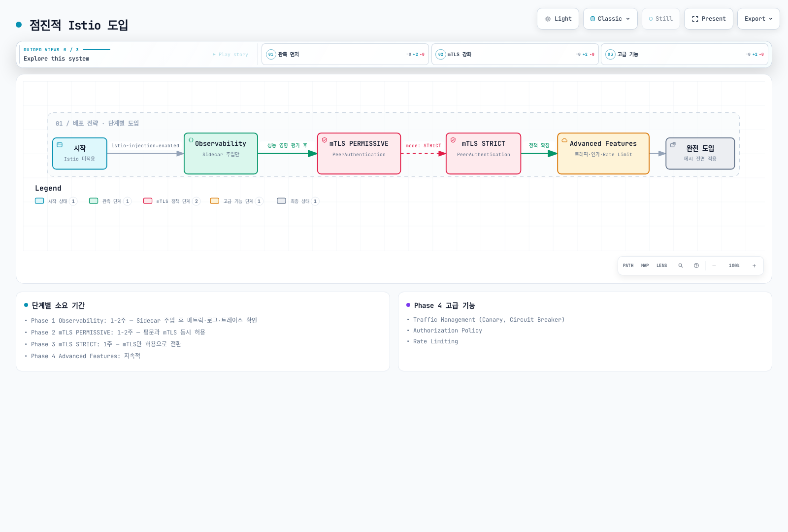788x532 pixels.
Task: Open the 100% zoom level control
Action: coord(734,266)
